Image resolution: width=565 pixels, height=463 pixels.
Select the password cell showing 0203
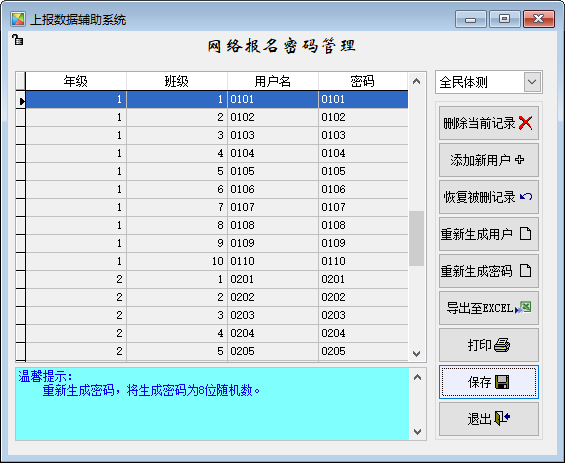pos(363,315)
